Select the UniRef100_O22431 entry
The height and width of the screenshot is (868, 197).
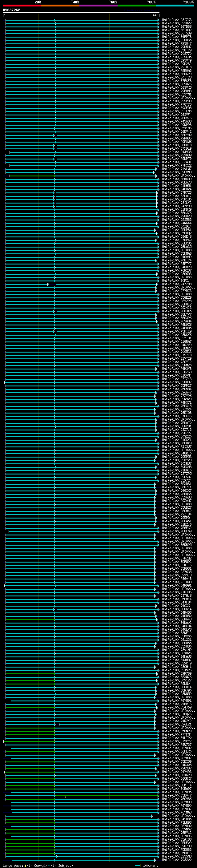point(177,162)
